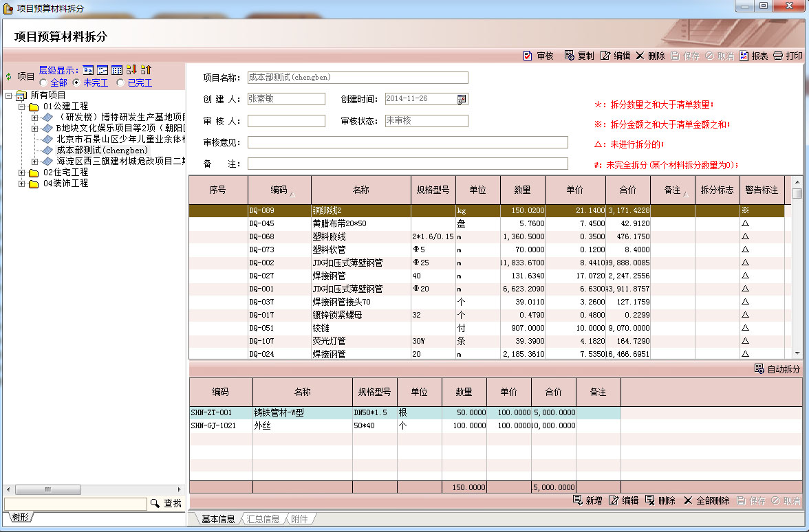Click the 自动拆分 auto-split icon

pyautogui.click(x=759, y=369)
